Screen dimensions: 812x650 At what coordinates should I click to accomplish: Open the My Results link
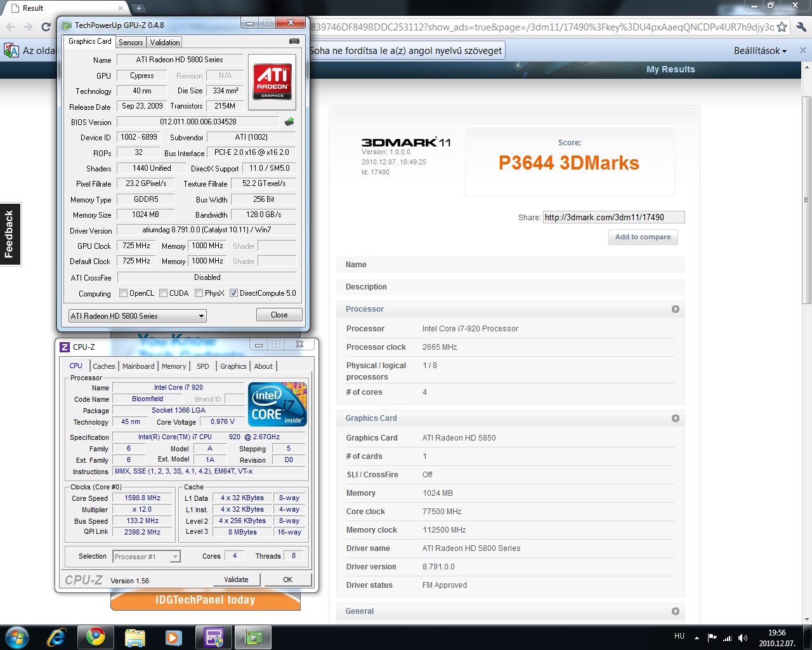coord(671,69)
